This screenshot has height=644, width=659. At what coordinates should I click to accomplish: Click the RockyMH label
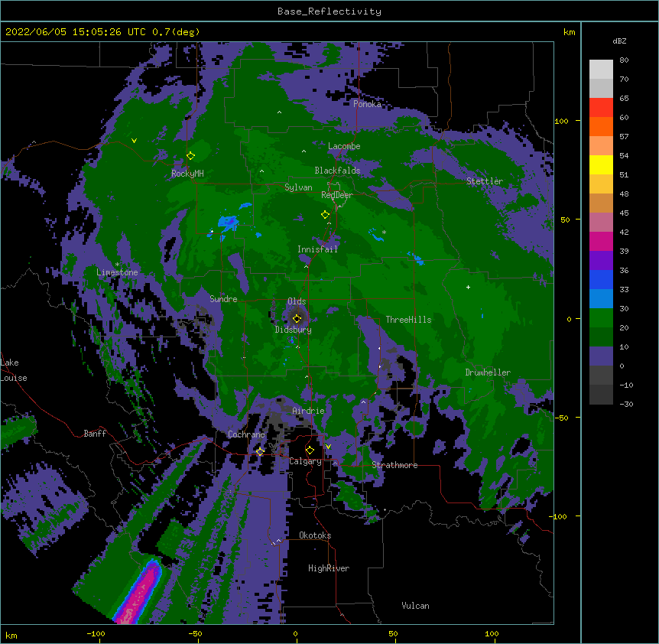pyautogui.click(x=187, y=174)
